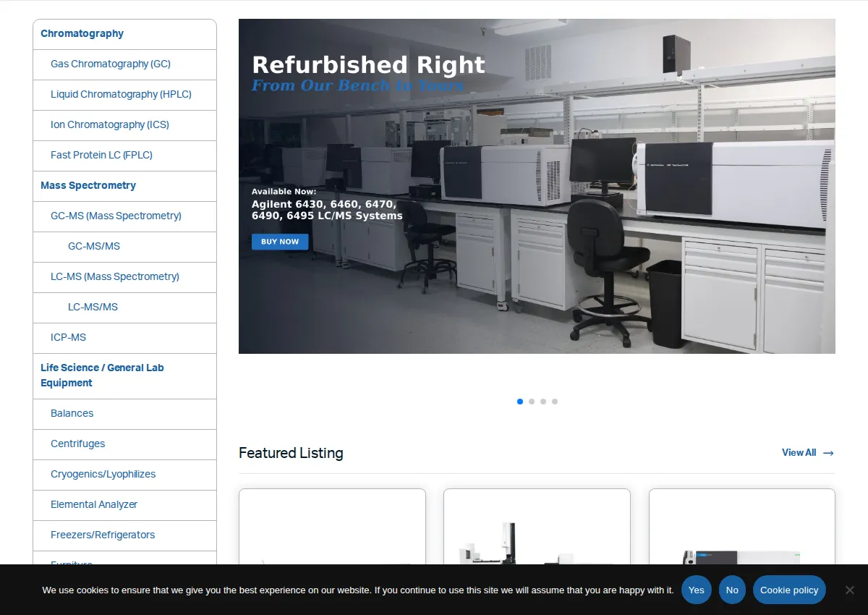The height and width of the screenshot is (615, 868).
Task: Open the Cookie policy
Action: coord(789,590)
